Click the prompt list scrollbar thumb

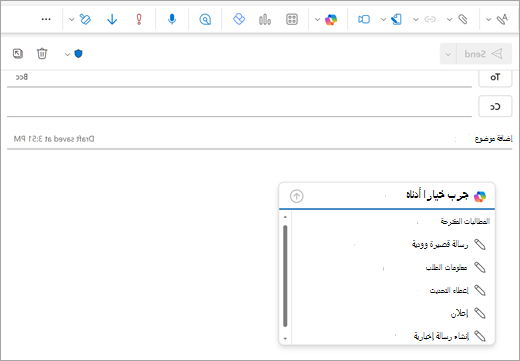285,276
